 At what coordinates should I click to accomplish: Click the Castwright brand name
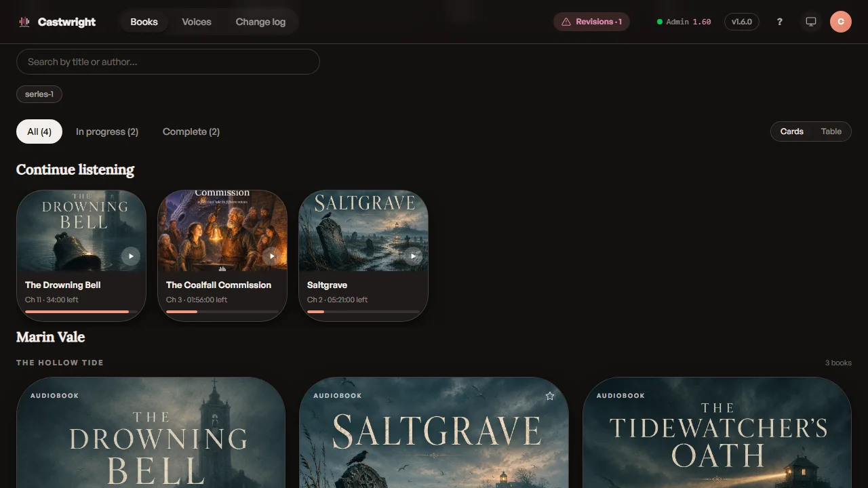(66, 22)
